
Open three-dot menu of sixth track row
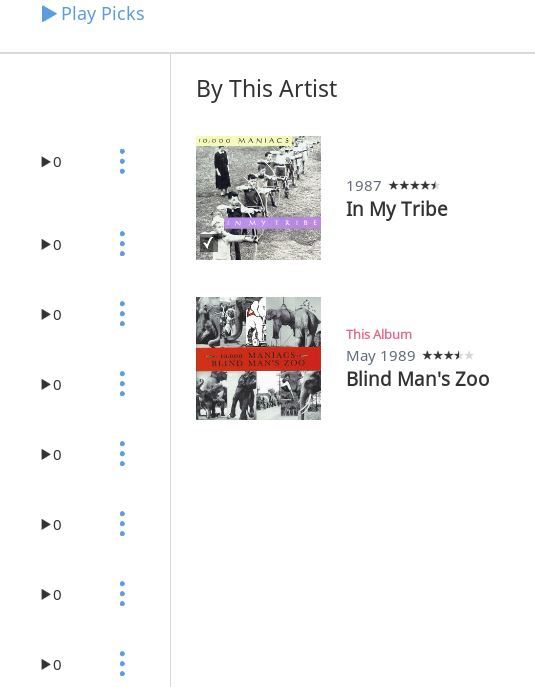click(122, 524)
